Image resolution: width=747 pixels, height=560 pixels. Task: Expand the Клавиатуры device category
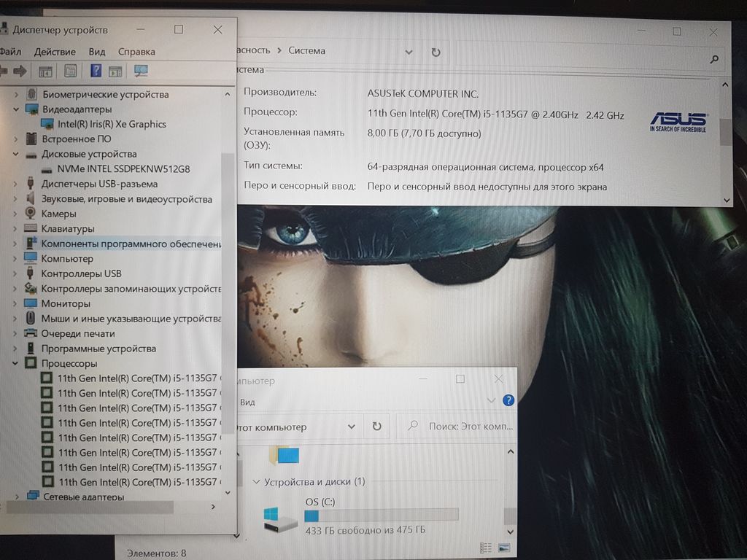pyautogui.click(x=16, y=229)
